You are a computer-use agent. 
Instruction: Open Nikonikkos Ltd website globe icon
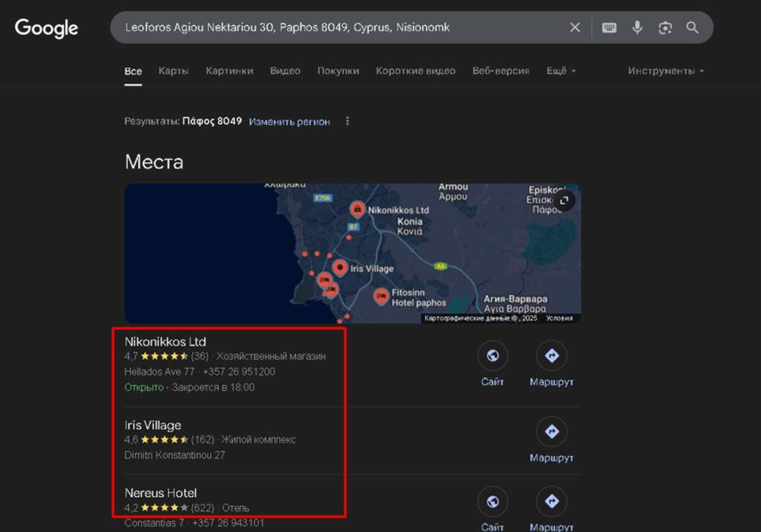(x=492, y=356)
